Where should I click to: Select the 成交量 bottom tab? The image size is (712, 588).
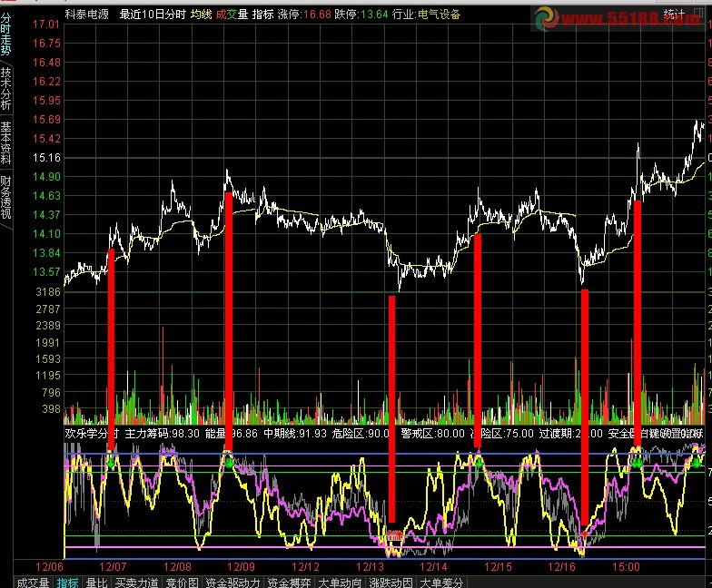[x=33, y=583]
